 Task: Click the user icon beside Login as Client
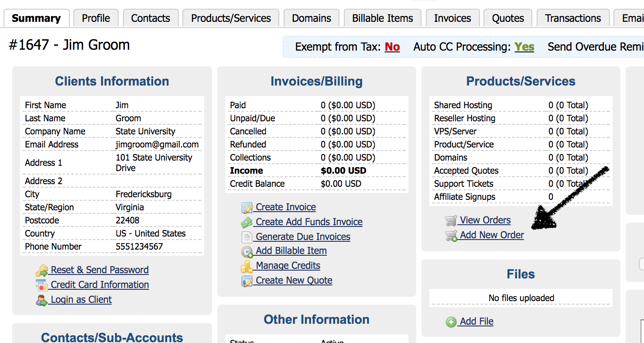coord(42,300)
